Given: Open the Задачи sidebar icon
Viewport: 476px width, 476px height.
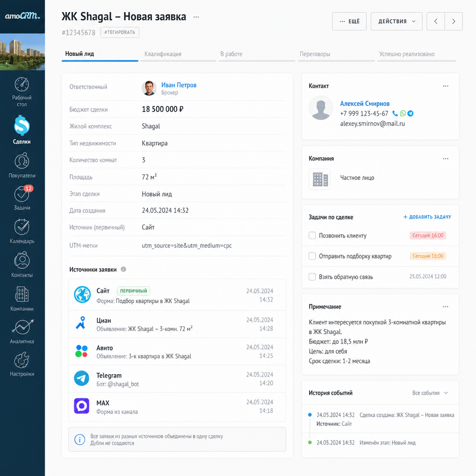Looking at the screenshot, I should [22, 194].
